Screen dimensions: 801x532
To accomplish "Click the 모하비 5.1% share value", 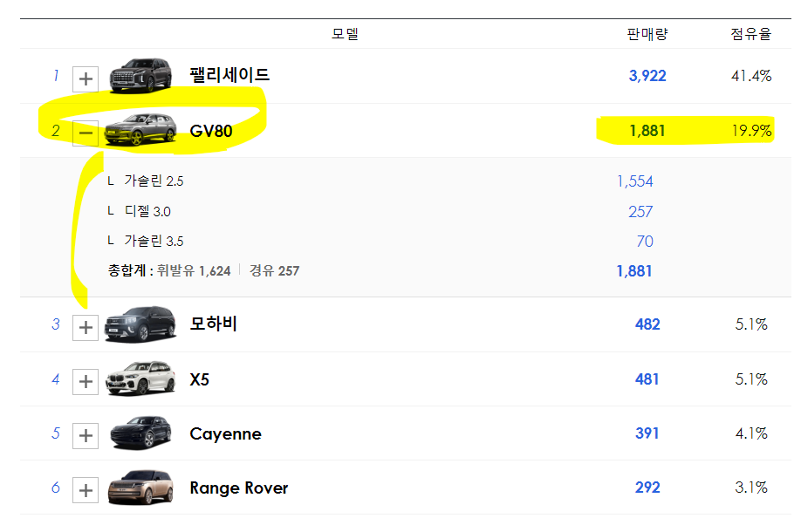I will (751, 324).
